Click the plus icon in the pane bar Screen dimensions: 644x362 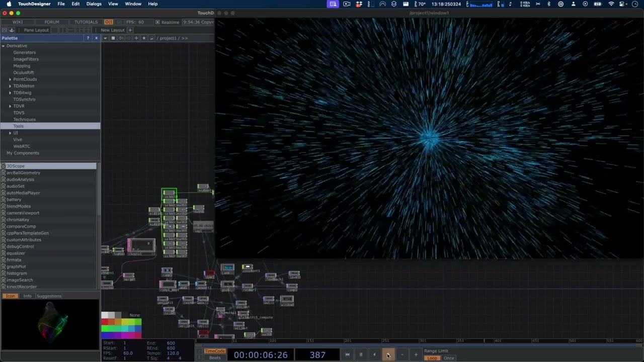click(136, 38)
